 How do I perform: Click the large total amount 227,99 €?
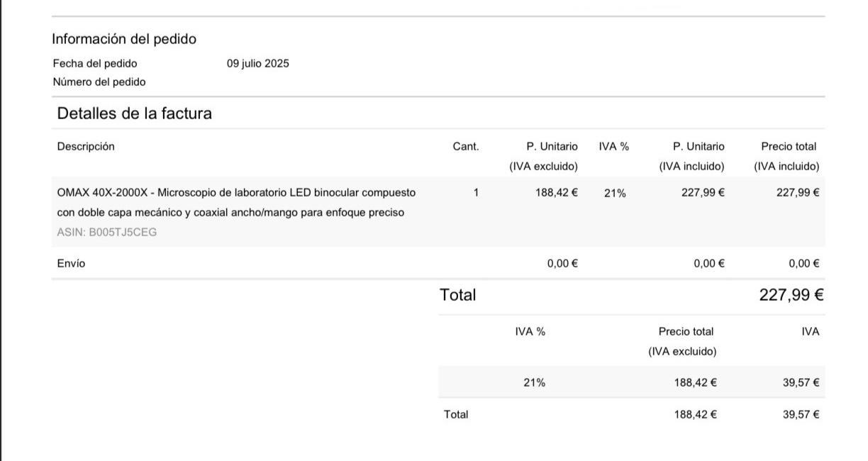[791, 295]
